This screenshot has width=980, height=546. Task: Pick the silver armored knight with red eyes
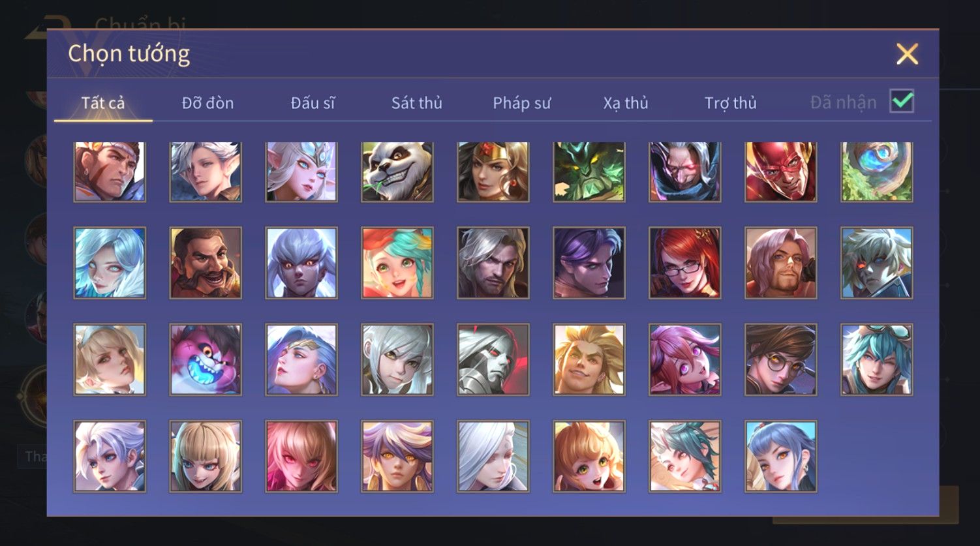tap(493, 359)
